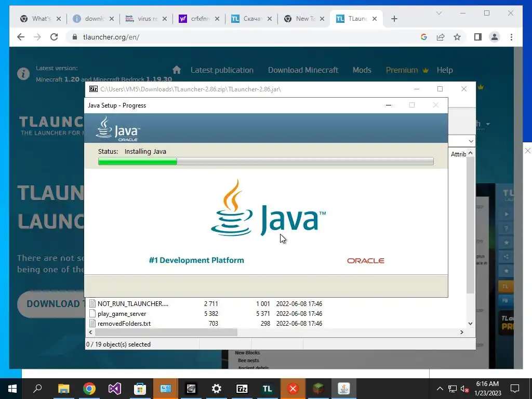Open 7-Zip from the taskbar
The height and width of the screenshot is (399, 532).
(x=242, y=389)
